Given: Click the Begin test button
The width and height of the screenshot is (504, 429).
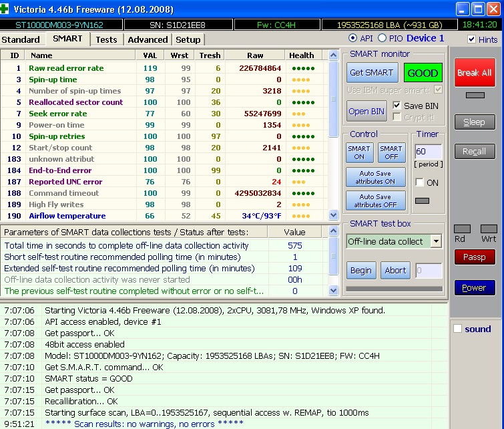Looking at the screenshot, I should click(x=361, y=271).
